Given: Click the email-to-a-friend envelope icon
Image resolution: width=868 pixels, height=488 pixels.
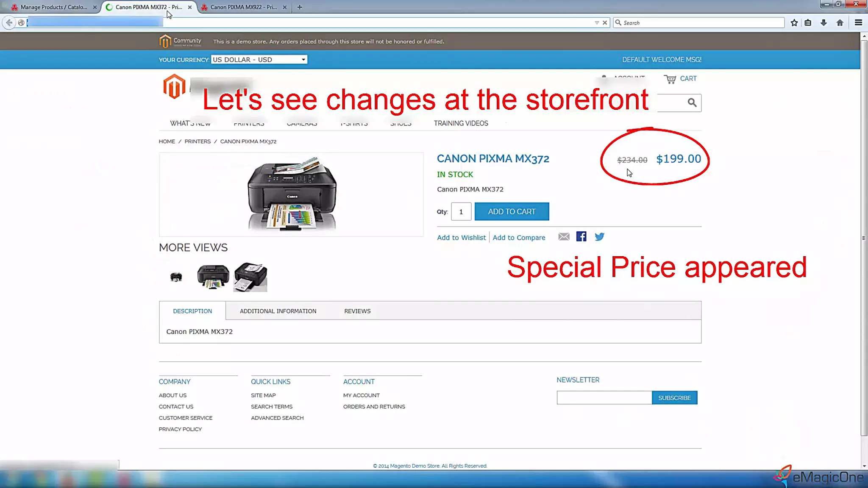Looking at the screenshot, I should click(564, 237).
